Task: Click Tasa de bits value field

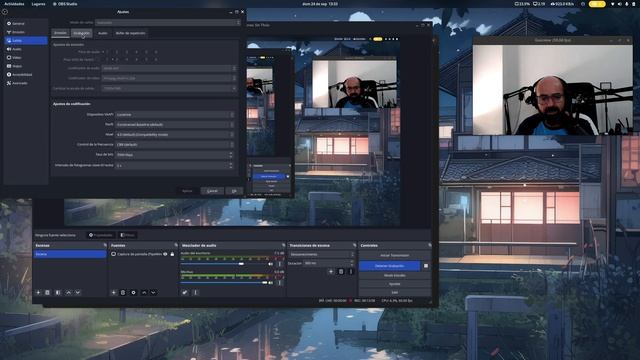Action: [175, 155]
